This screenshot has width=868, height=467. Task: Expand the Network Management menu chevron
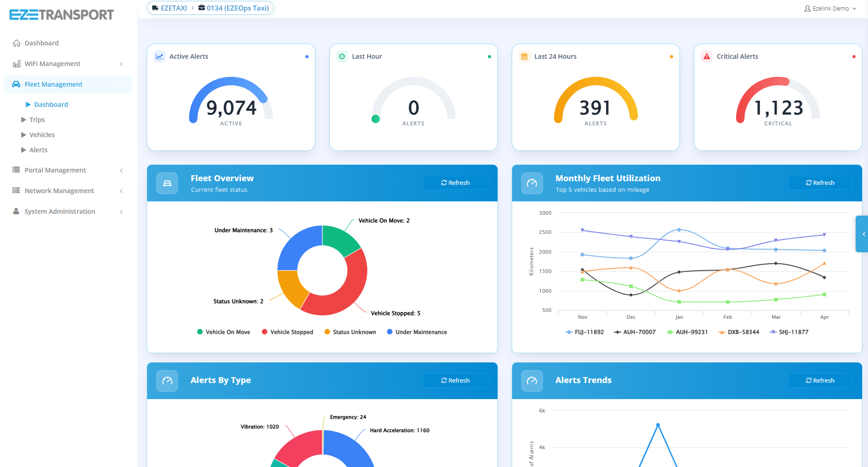(122, 191)
